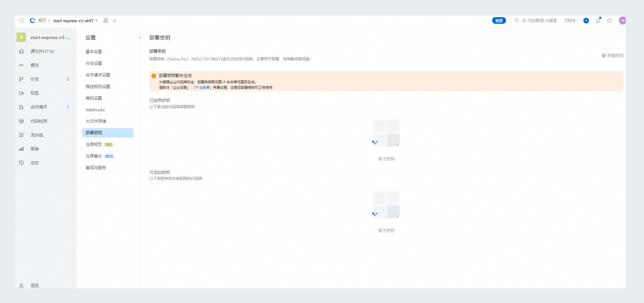Click the 邀请 invite button
This screenshot has width=644, height=303.
pos(499,21)
